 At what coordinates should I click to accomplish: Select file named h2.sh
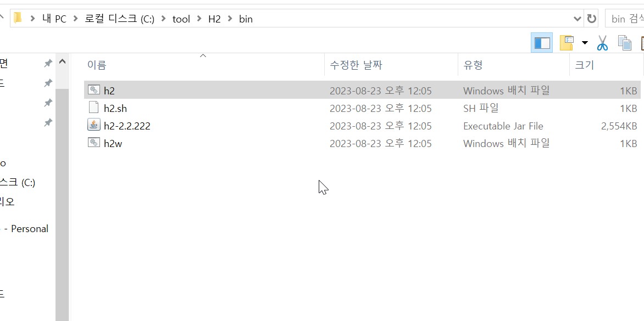pos(115,108)
